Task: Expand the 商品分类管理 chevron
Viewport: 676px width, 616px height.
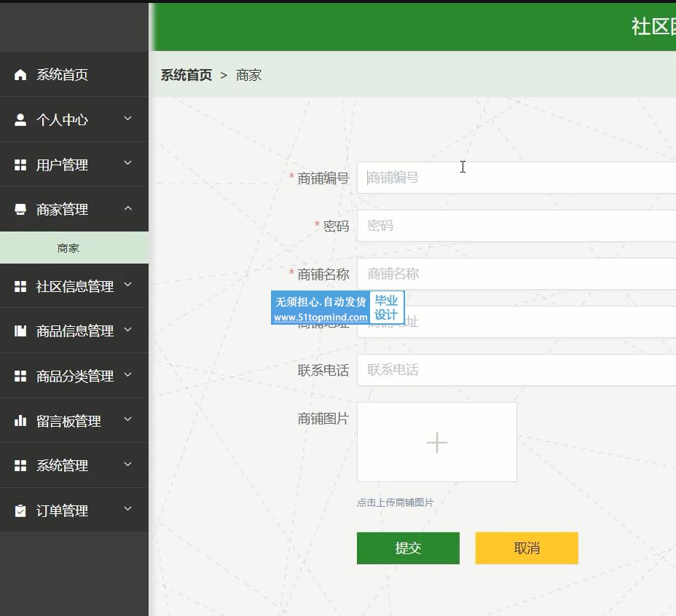Action: pyautogui.click(x=128, y=374)
